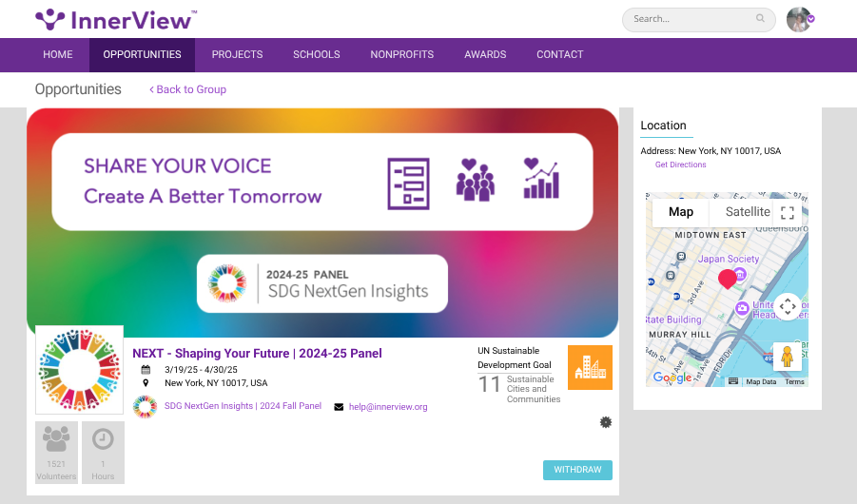Open the NEXT - Shaping Your Future title
The width and height of the screenshot is (857, 504).
(x=257, y=353)
